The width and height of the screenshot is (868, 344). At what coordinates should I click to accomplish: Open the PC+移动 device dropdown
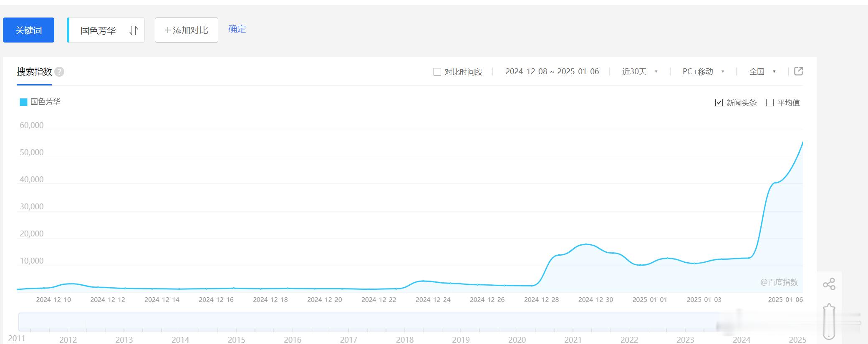[x=703, y=72]
